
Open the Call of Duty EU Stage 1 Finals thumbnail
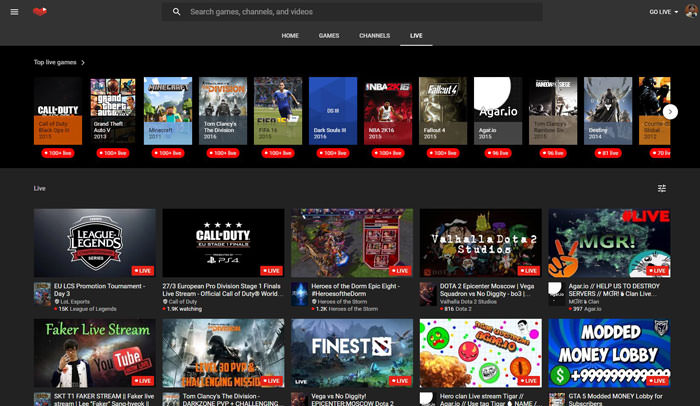(x=223, y=242)
